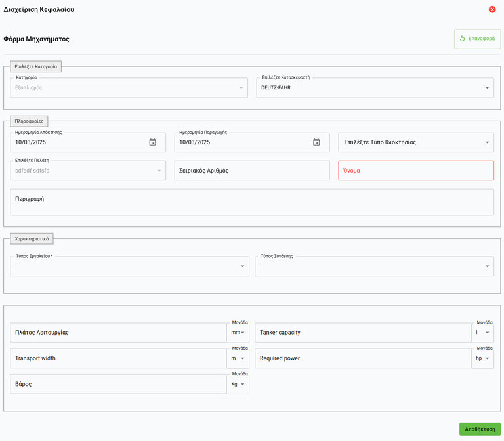Change unit for Πλάτος Λειτουργίας
504x441 pixels.
(x=238, y=332)
